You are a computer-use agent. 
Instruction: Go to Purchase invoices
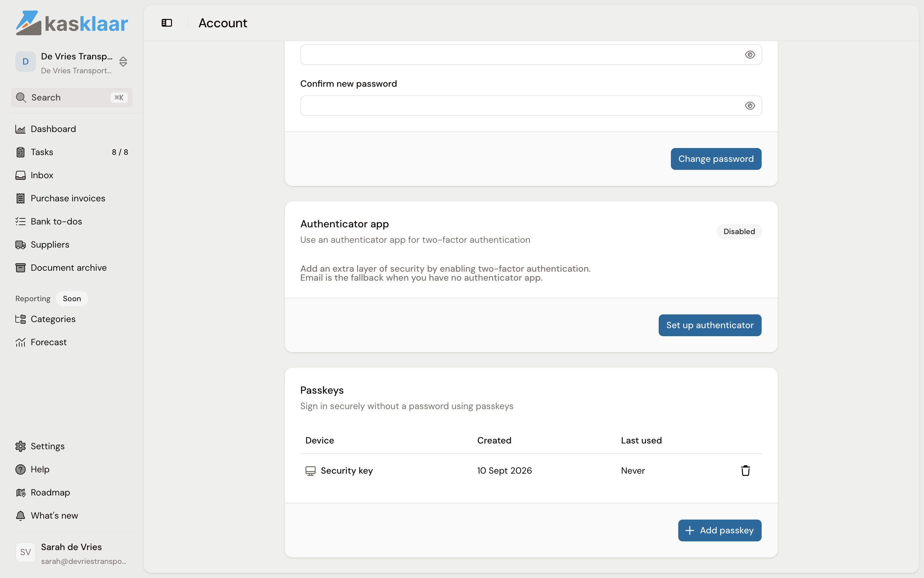pos(72,198)
